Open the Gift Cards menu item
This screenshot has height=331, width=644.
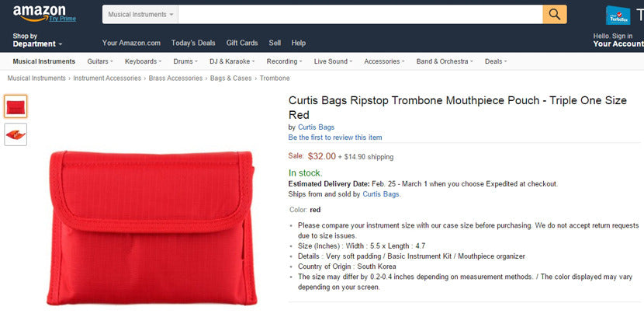click(242, 43)
